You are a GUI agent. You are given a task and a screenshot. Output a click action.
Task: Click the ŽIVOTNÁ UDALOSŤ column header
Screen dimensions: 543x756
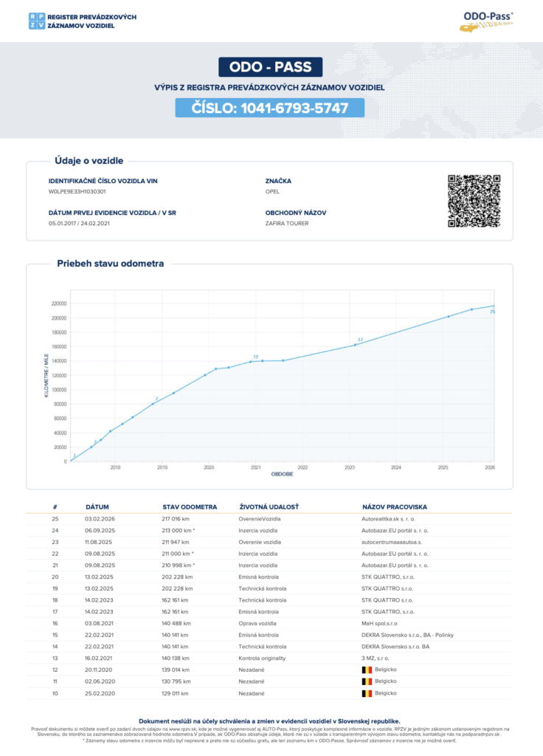pyautogui.click(x=264, y=507)
